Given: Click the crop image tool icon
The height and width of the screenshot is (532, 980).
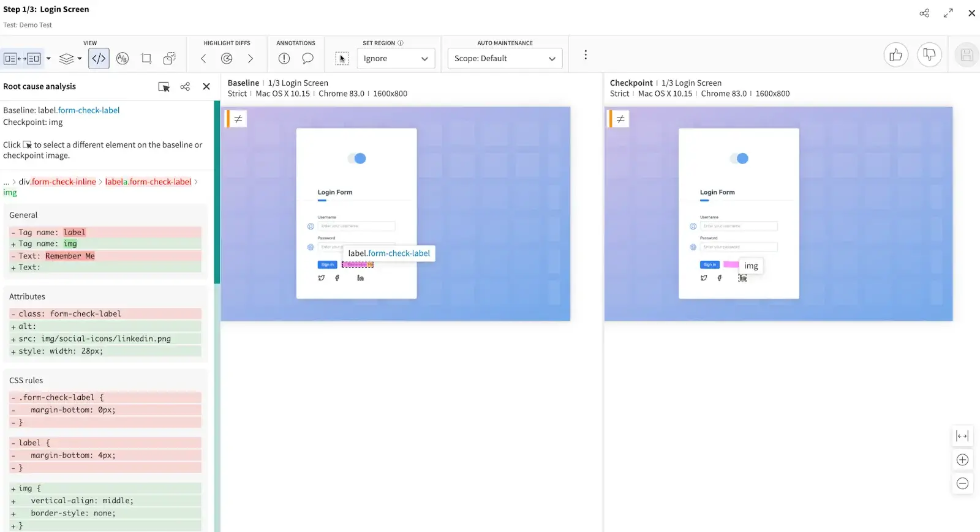Looking at the screenshot, I should coord(146,59).
